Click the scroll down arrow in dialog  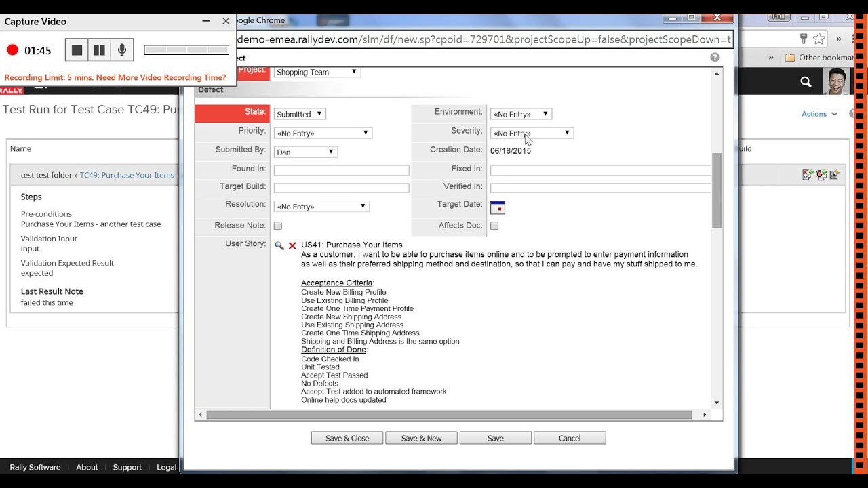coord(717,403)
